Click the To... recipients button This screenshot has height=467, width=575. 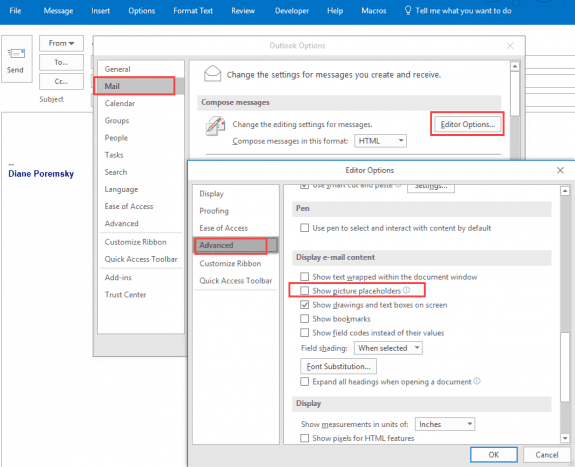(61, 62)
